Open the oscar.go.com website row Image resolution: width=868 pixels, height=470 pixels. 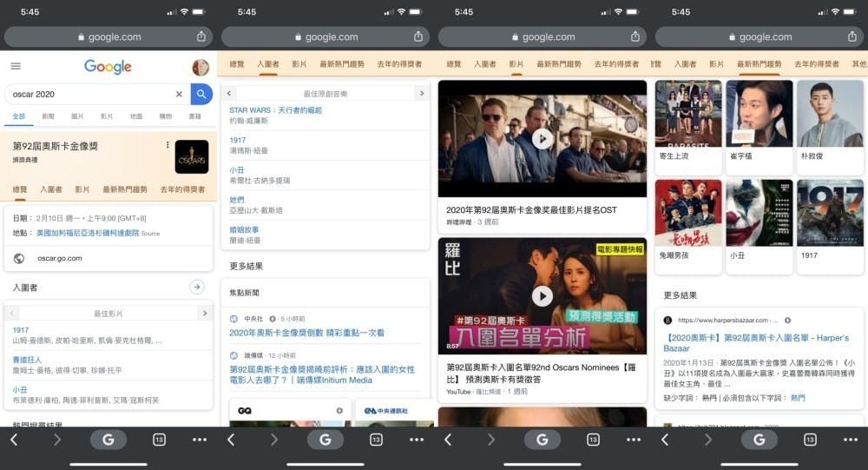108,258
